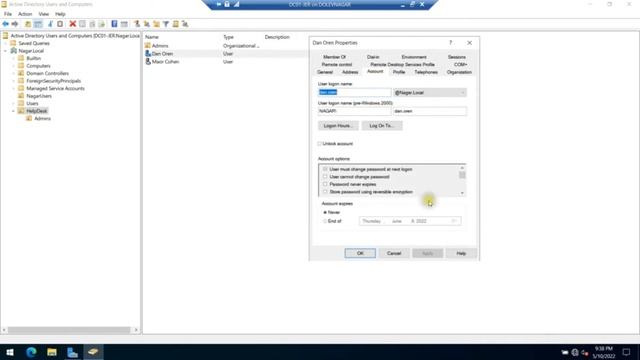The width and height of the screenshot is (640, 360).
Task: Click the Dan Oren user icon in list
Action: click(x=148, y=53)
